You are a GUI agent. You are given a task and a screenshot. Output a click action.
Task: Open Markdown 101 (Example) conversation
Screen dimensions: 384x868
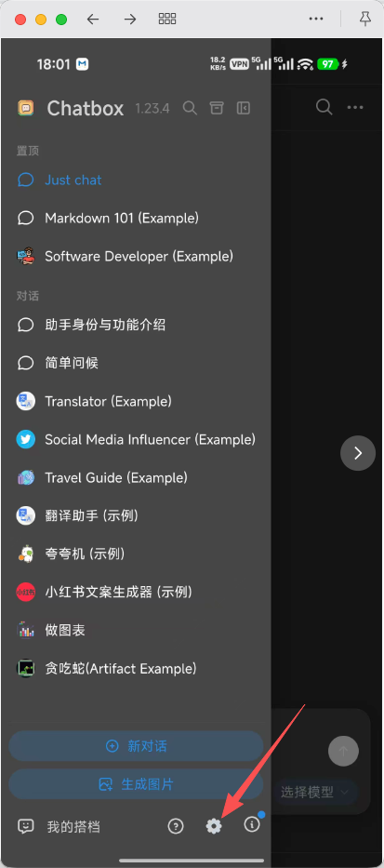click(136, 218)
